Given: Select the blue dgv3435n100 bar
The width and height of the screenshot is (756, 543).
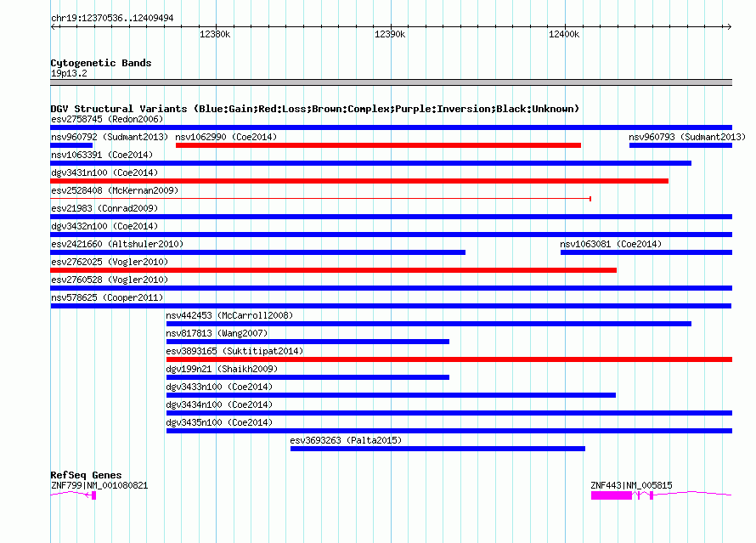Looking at the screenshot, I should [449, 431].
